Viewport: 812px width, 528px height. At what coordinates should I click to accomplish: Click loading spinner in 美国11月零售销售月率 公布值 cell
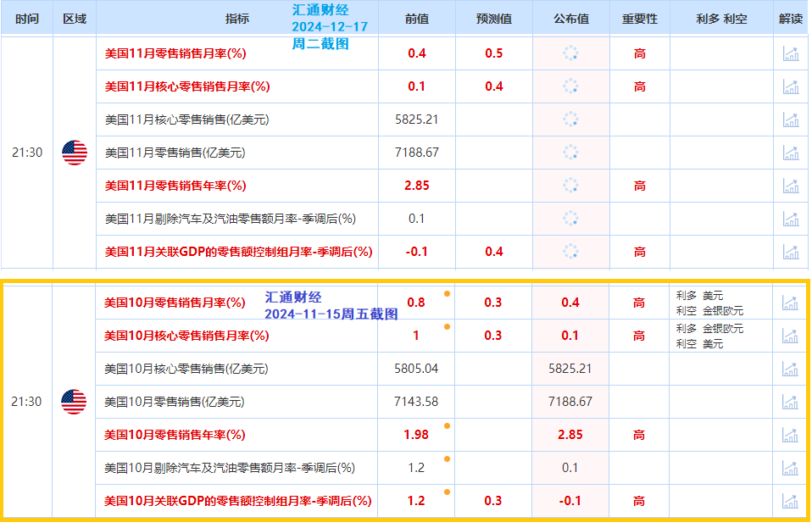[570, 54]
